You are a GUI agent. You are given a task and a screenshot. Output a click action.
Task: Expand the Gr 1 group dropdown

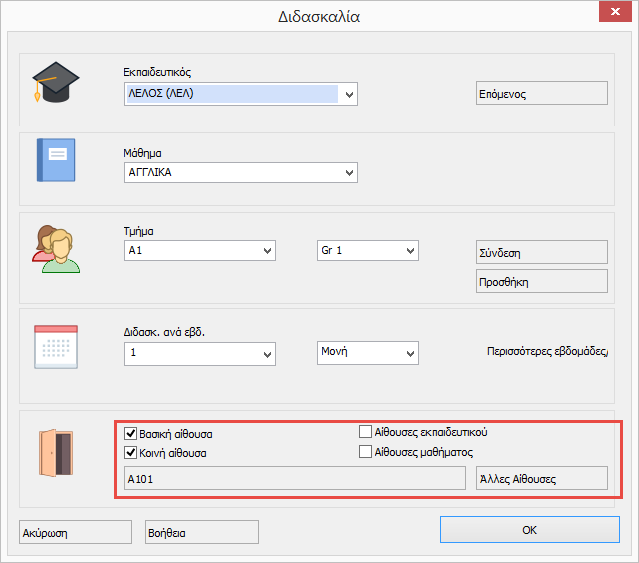click(410, 250)
